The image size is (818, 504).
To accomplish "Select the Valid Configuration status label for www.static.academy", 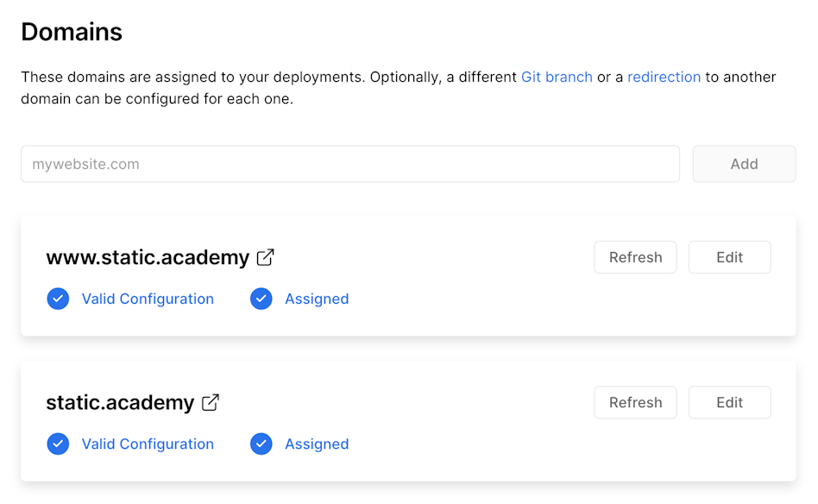I will point(148,298).
